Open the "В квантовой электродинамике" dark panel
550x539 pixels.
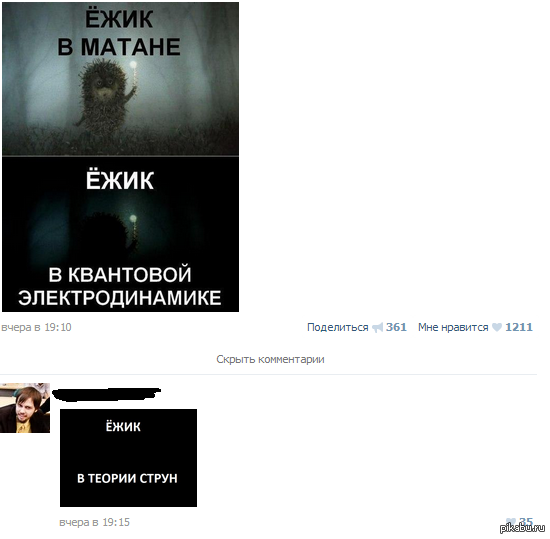point(120,234)
